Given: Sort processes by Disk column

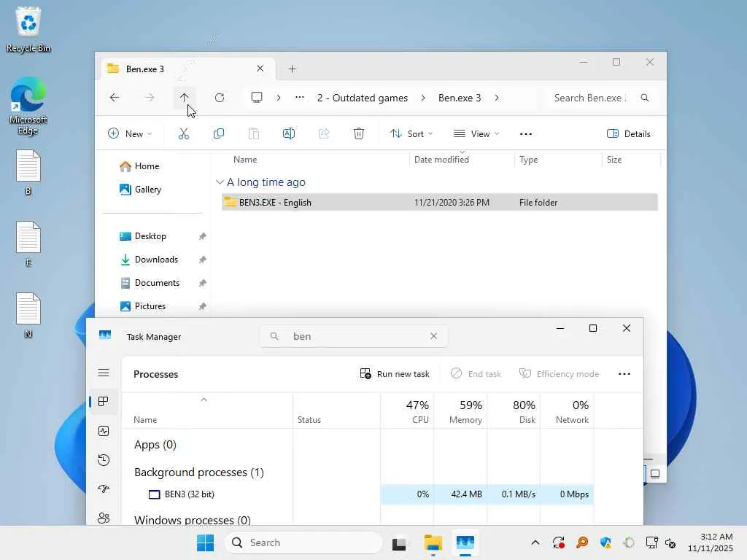Looking at the screenshot, I should click(x=514, y=411).
